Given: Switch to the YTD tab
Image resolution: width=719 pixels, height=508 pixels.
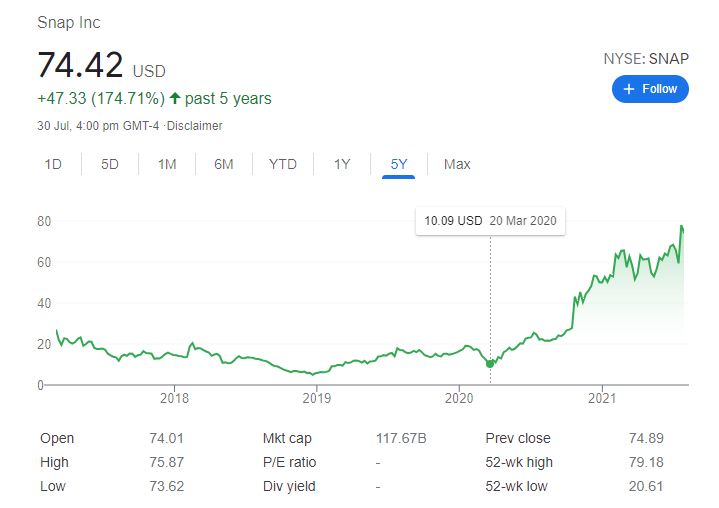Looking at the screenshot, I should [x=283, y=164].
